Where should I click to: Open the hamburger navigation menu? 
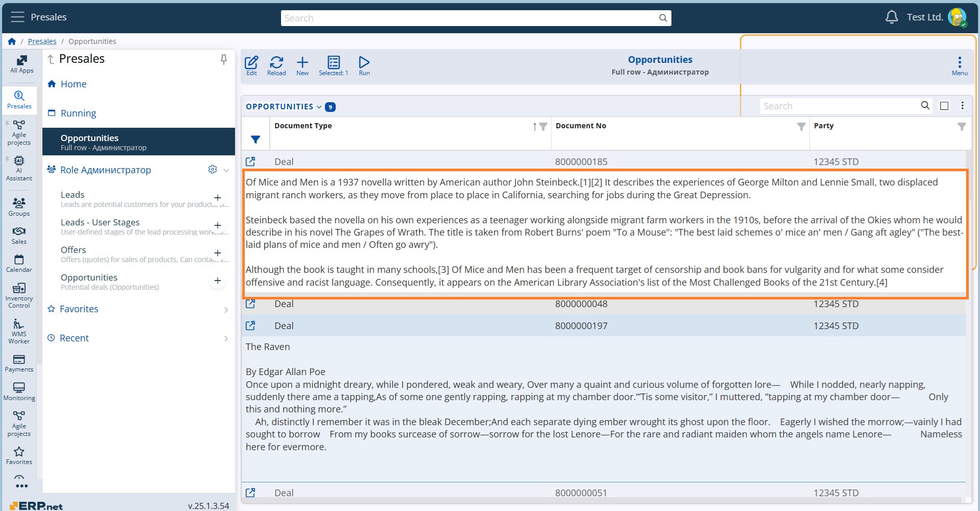(17, 17)
